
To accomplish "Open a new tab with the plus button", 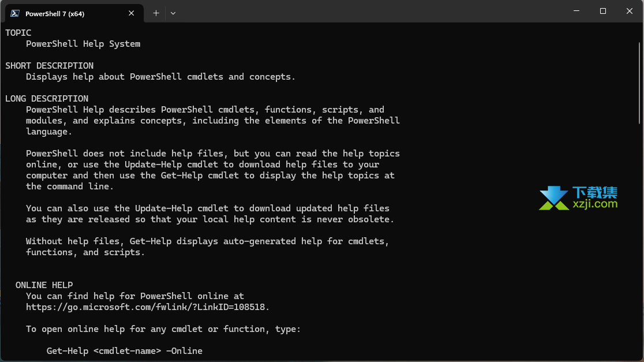I will (x=156, y=13).
